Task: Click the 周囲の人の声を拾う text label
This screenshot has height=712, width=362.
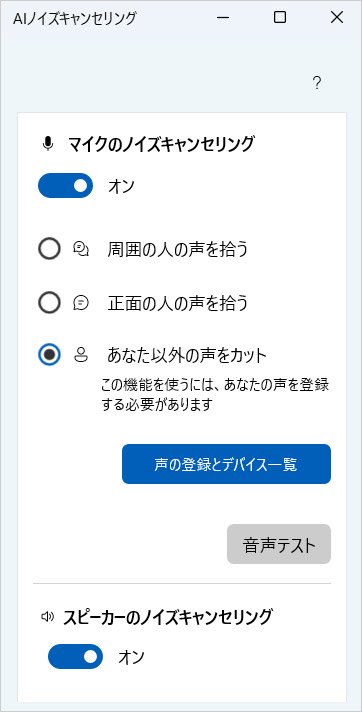Action: tap(178, 249)
